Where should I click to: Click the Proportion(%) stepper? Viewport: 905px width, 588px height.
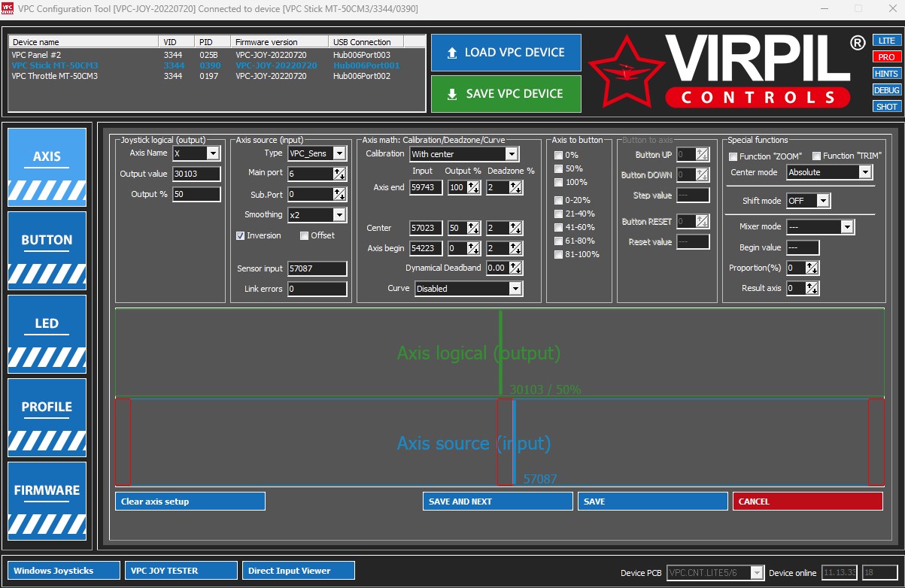[812, 268]
